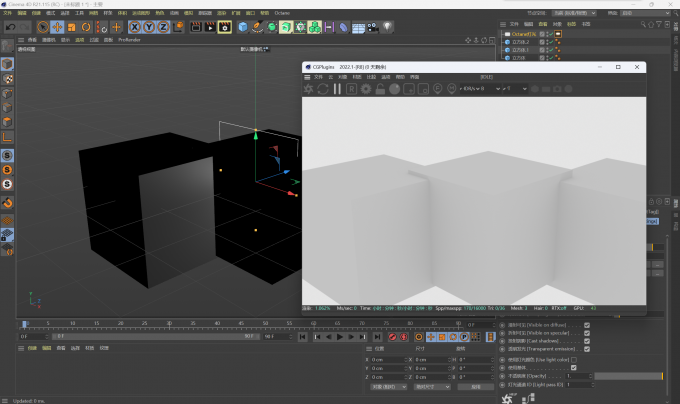Go to start of animation
The image size is (680, 404).
point(302,337)
